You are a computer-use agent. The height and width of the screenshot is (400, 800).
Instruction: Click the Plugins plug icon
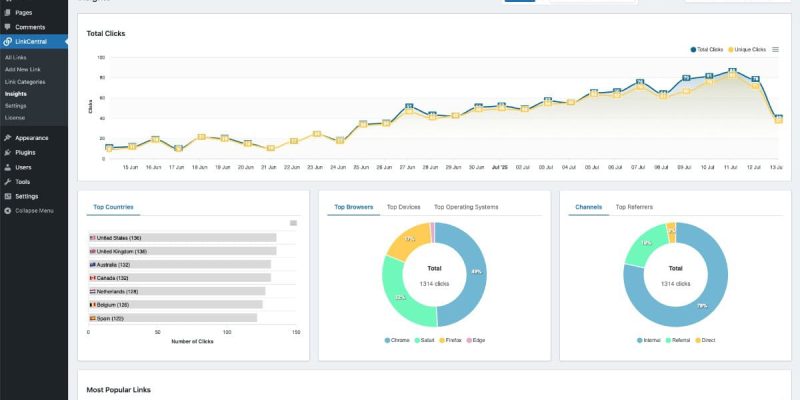click(7, 153)
